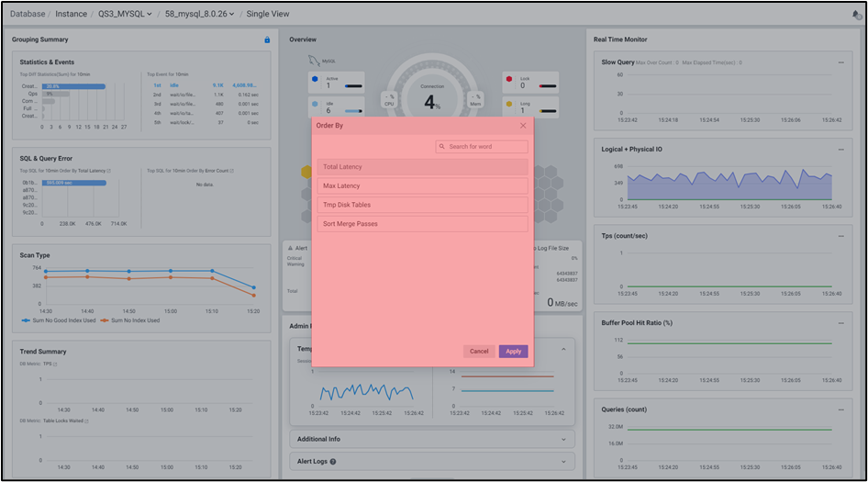Open the Queries (count) more options
Viewport: 868px width, 482px height.
point(840,409)
